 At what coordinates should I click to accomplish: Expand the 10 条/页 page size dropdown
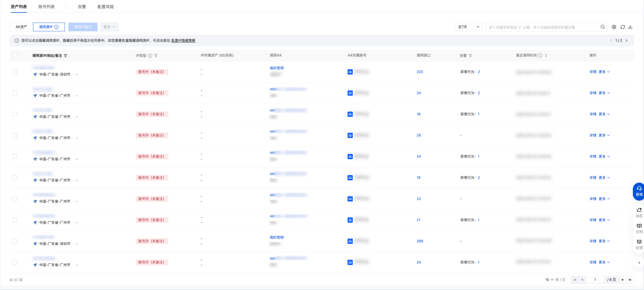click(x=549, y=280)
